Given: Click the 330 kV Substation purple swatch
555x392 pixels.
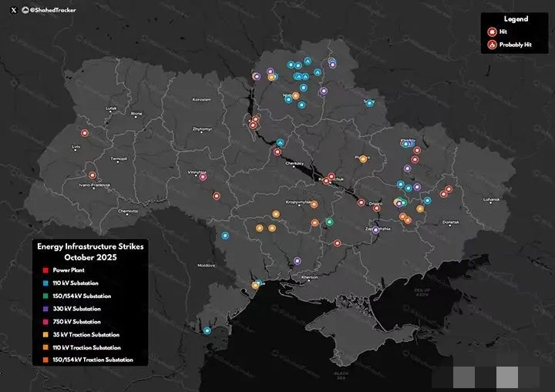Looking at the screenshot, I should pos(45,309).
